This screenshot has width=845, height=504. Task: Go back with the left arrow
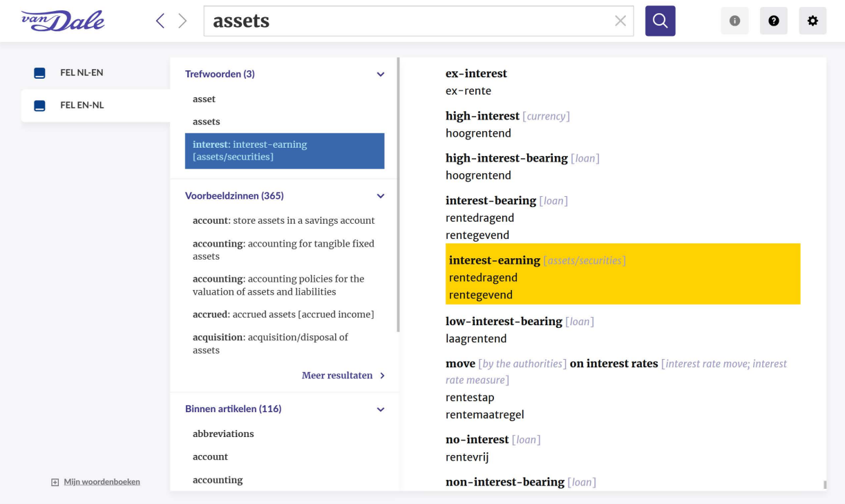point(160,21)
